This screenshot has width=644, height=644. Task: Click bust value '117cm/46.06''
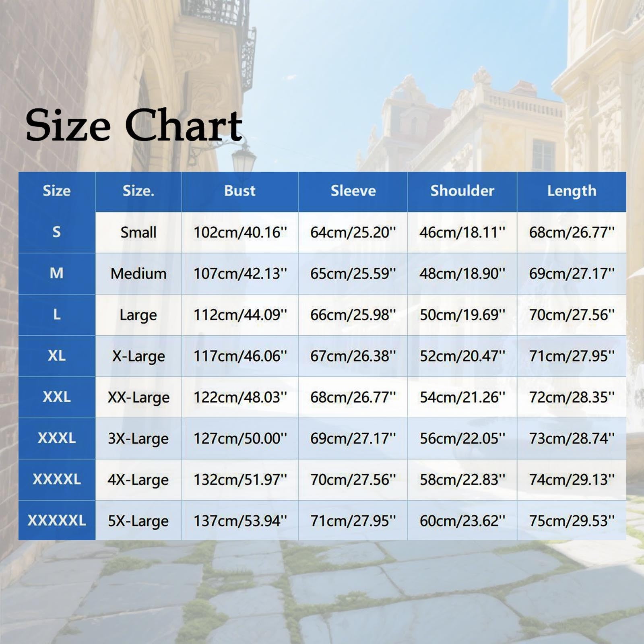click(240, 356)
